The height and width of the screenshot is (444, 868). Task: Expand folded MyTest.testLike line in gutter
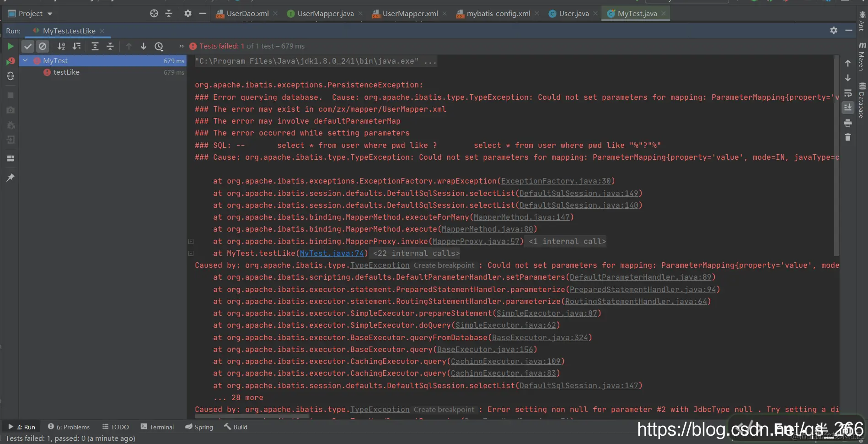tap(191, 253)
